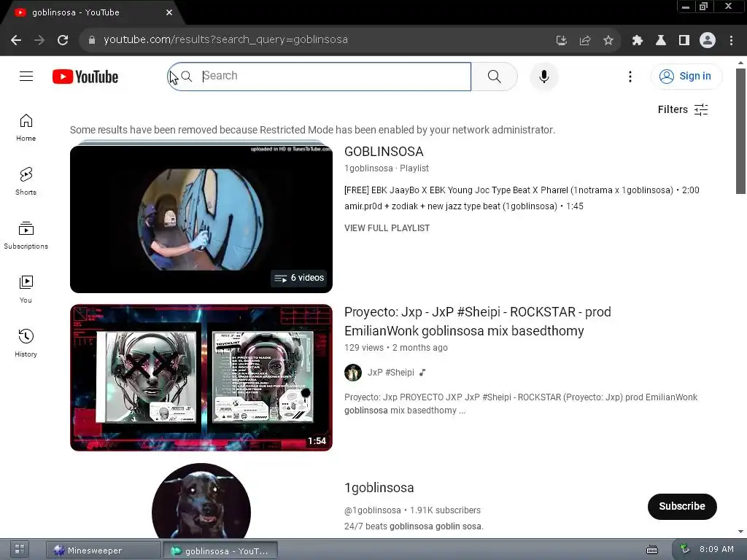This screenshot has height=560, width=747.
Task: Open the 1goblinsosa dog channel avatar
Action: point(201,501)
